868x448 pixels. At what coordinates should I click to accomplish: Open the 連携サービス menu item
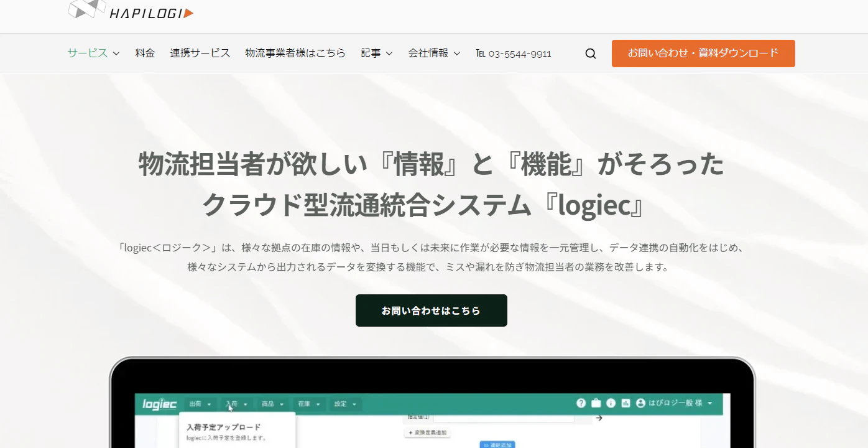point(200,53)
